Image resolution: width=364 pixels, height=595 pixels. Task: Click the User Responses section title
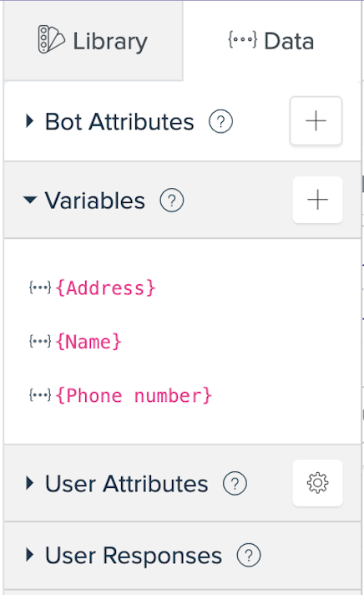coord(134,556)
